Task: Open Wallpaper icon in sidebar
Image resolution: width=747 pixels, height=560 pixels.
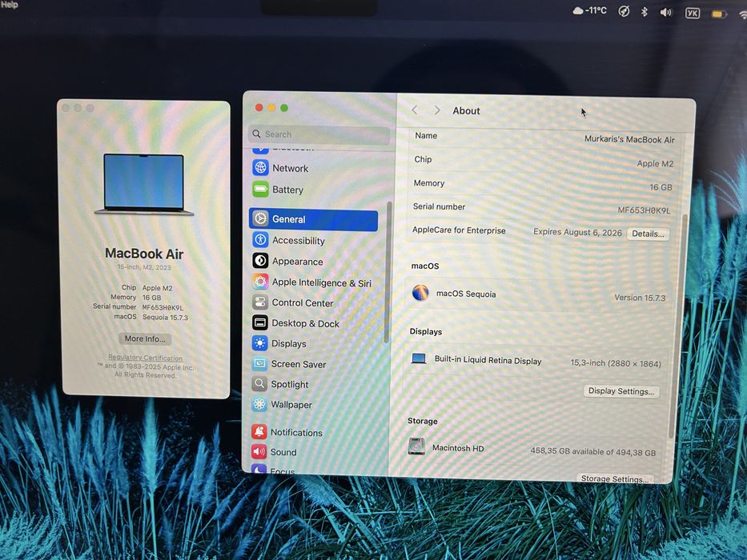Action: 259,404
